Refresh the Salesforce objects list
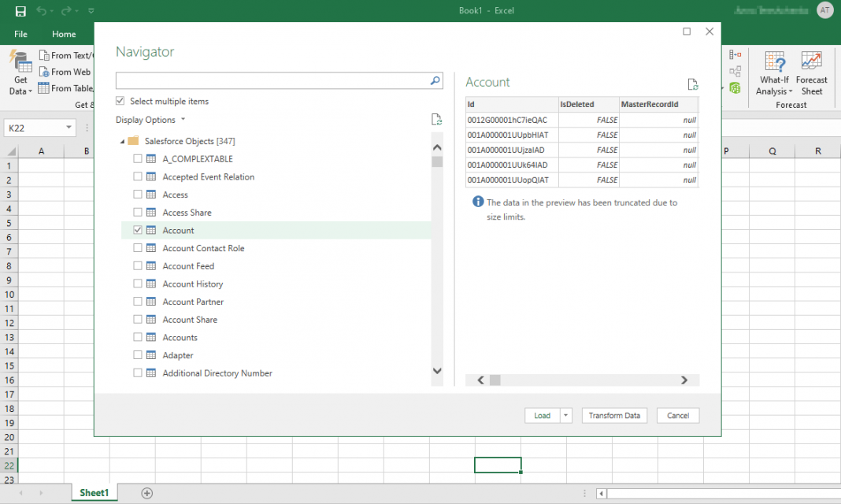 [437, 119]
